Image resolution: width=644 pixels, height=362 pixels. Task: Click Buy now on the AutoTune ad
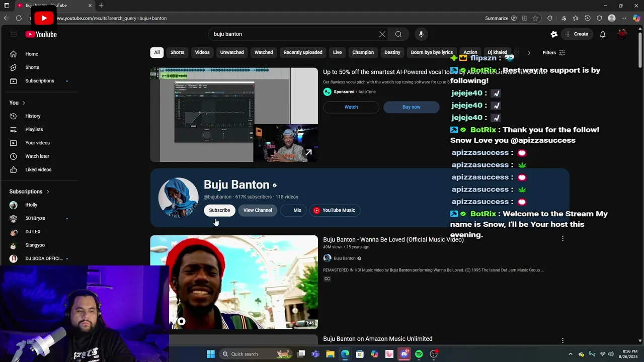coord(412,107)
